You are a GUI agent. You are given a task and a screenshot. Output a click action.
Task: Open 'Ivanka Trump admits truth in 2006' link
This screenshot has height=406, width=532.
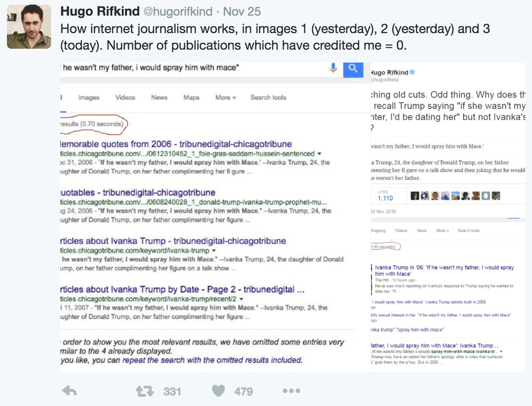click(429, 302)
